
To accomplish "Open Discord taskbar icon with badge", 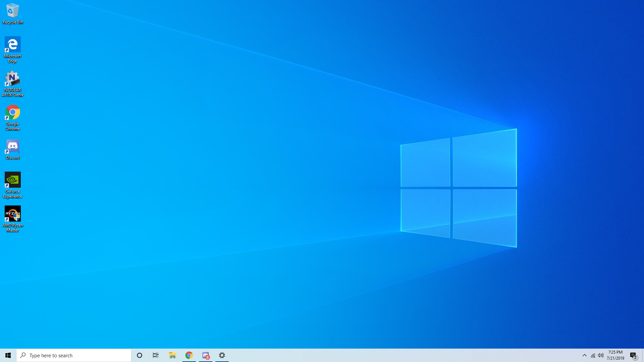I will point(206,355).
